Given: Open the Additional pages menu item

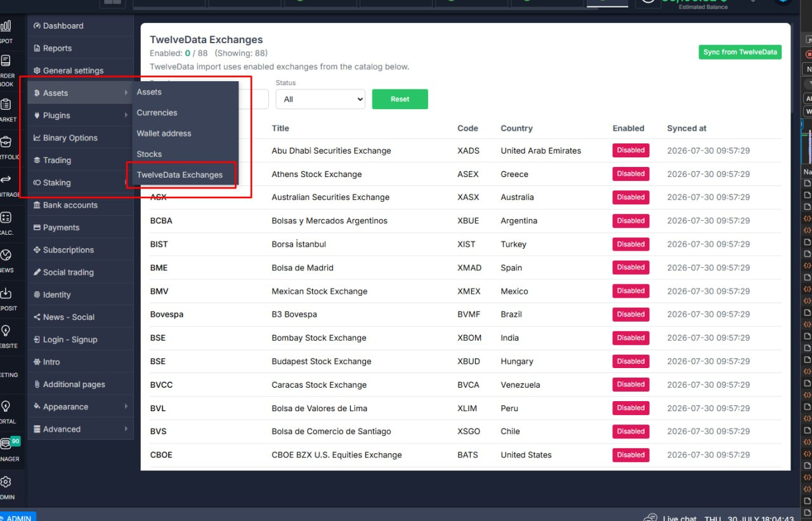Looking at the screenshot, I should coord(81,385).
